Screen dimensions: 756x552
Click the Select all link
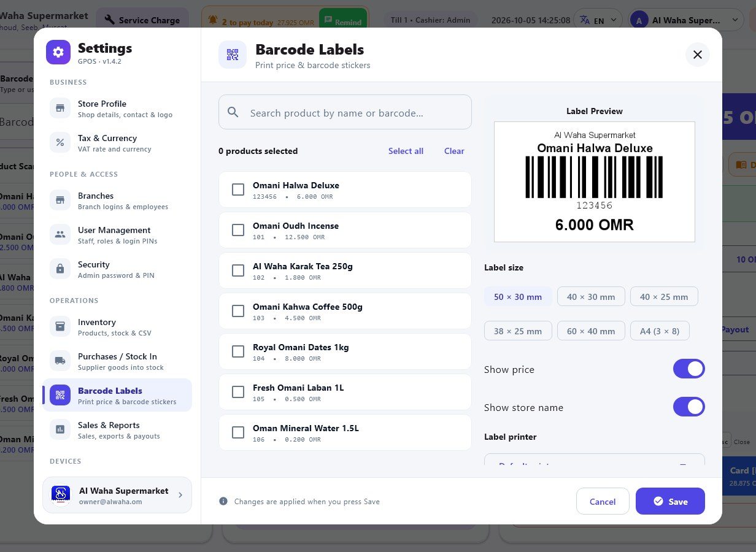coord(406,151)
